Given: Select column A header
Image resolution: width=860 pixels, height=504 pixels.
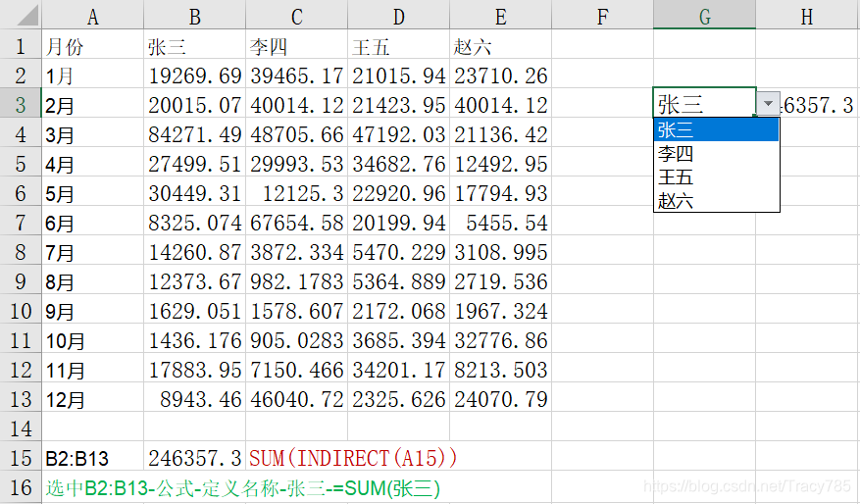Looking at the screenshot, I should click(x=93, y=16).
